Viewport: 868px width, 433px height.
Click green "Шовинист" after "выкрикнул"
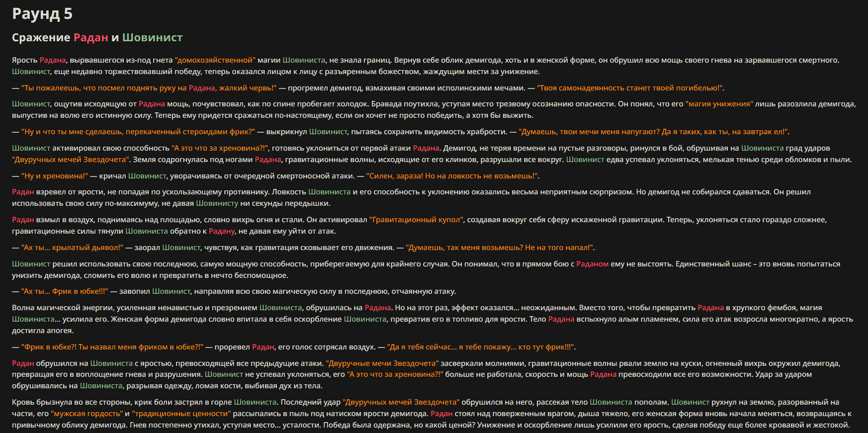pyautogui.click(x=328, y=132)
